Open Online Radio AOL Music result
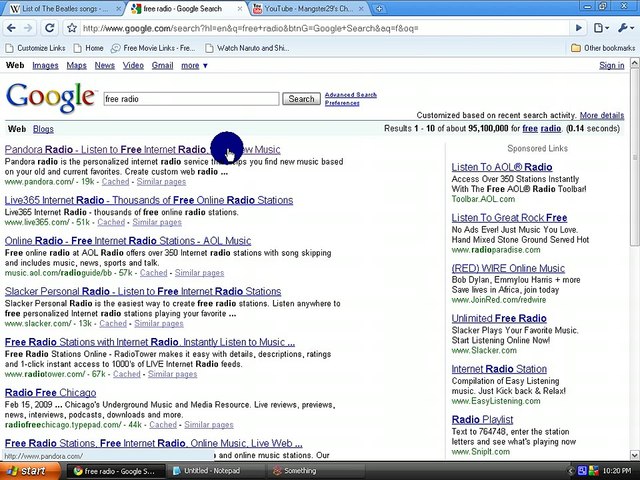This screenshot has height=480, width=640. (x=128, y=240)
